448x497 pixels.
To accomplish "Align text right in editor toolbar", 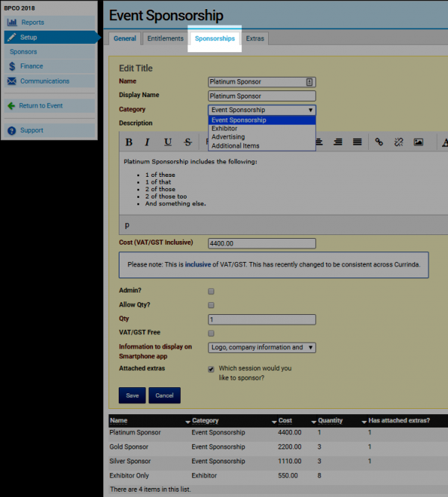I will [x=337, y=142].
